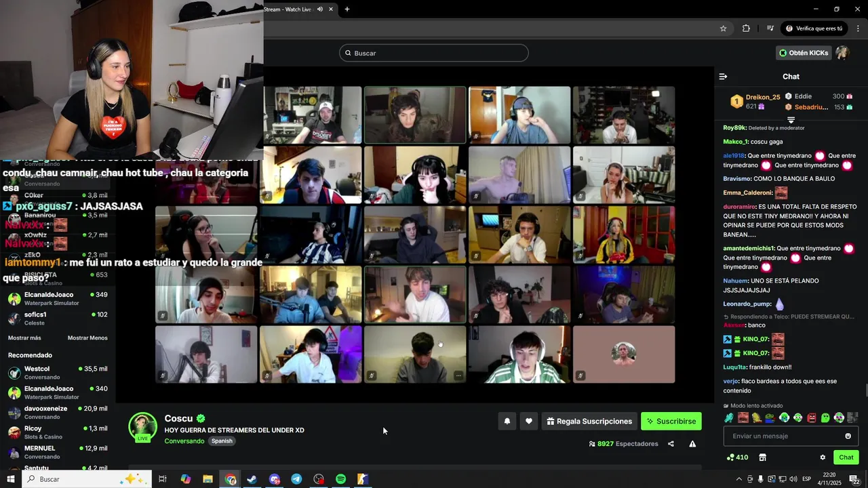
Task: Click the green Suscribirse button
Action: [671, 421]
